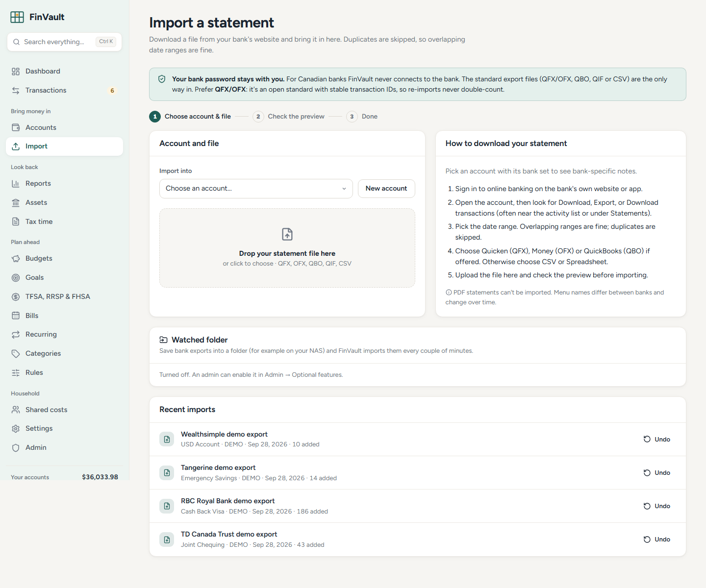Click step 1 Choose account & file
The width and height of the screenshot is (706, 588).
click(190, 117)
